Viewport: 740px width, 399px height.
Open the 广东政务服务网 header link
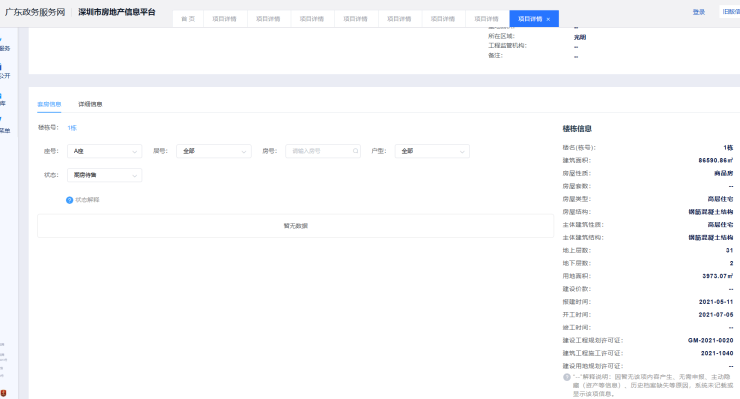(x=35, y=12)
